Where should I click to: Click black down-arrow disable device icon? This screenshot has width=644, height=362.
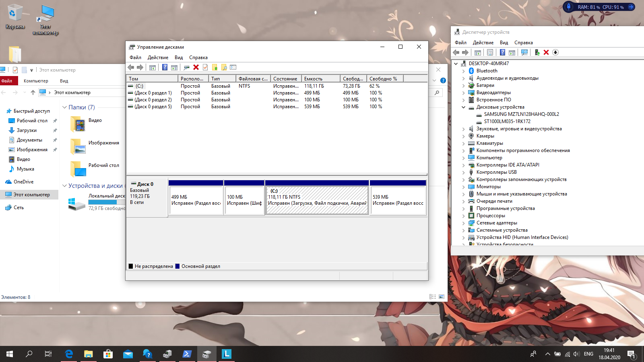[555, 52]
